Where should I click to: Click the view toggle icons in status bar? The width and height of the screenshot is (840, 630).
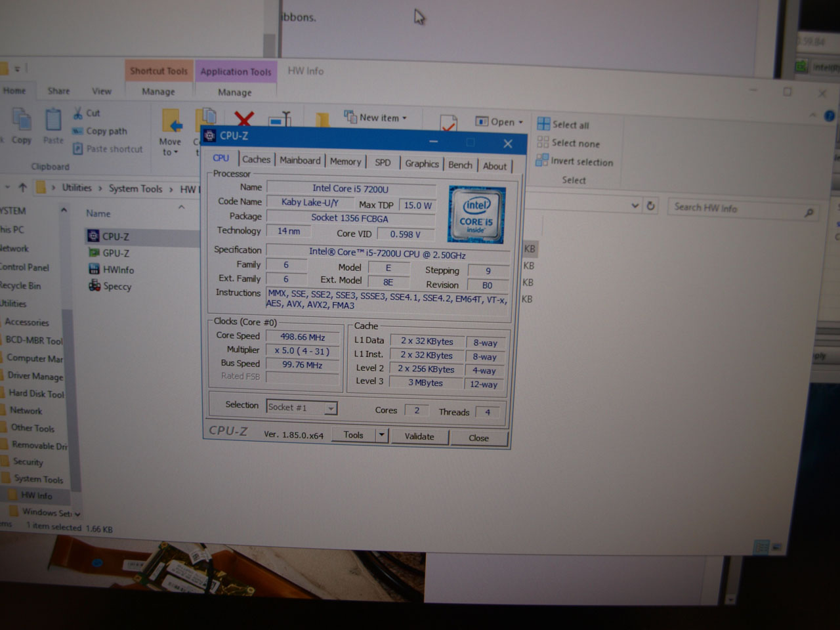pyautogui.click(x=768, y=546)
